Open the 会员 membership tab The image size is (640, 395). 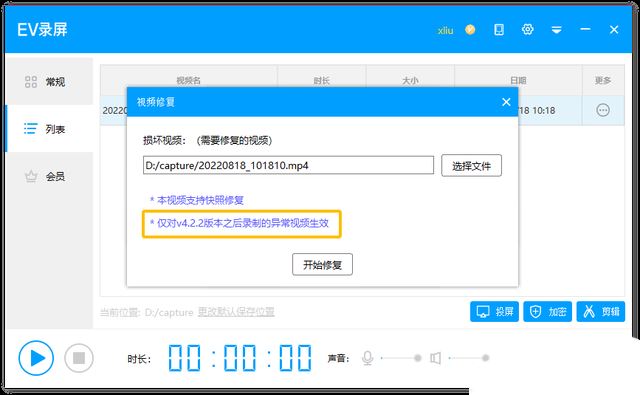tap(49, 176)
